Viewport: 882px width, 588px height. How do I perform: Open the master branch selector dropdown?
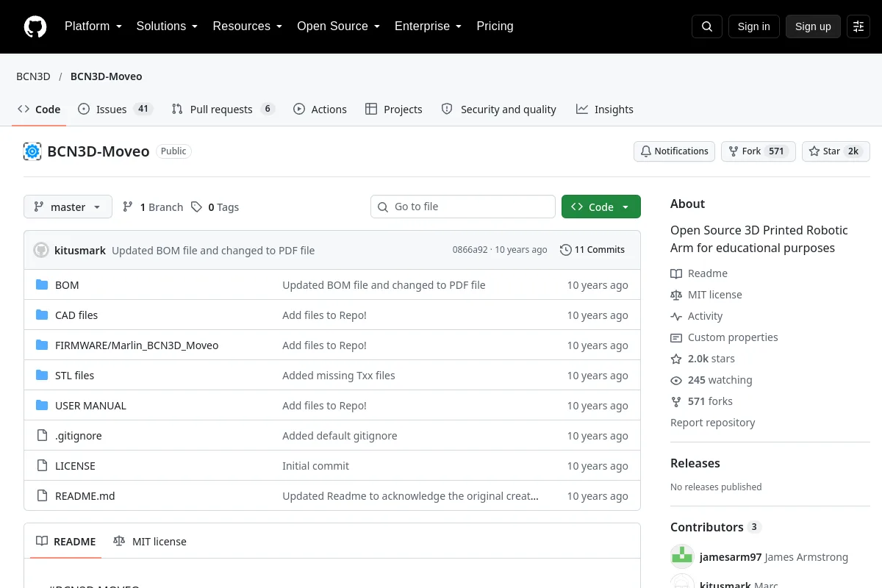point(68,207)
